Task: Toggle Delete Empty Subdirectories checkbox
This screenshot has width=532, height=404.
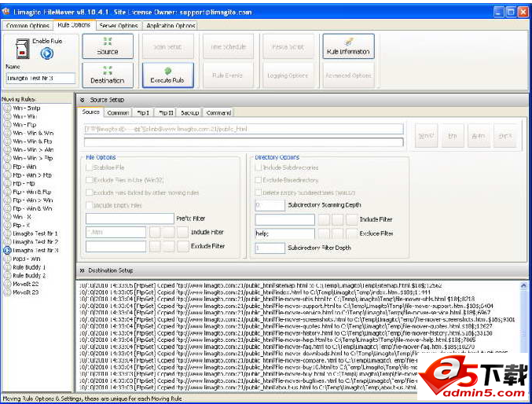Action: pos(259,193)
